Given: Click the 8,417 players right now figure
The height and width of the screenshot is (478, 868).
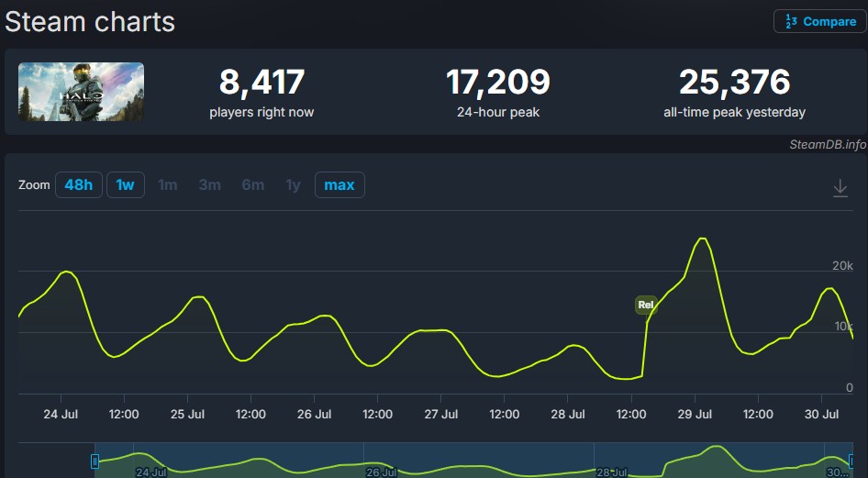Looking at the screenshot, I should point(262,83).
